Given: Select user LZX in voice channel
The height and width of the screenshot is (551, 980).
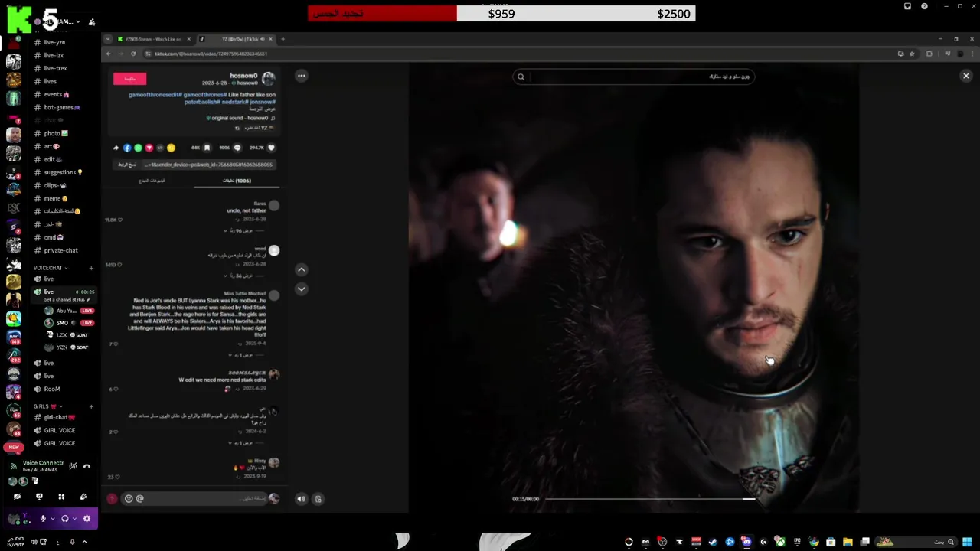Looking at the screenshot, I should (x=67, y=335).
